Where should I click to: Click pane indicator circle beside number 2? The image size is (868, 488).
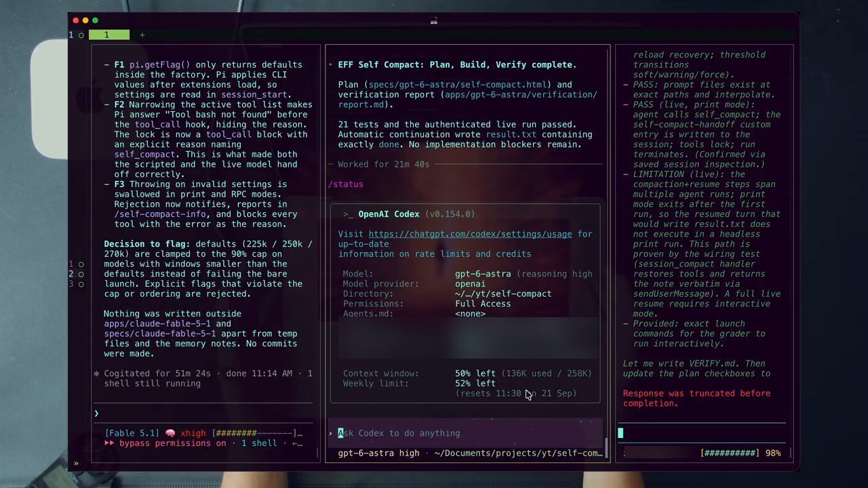[x=81, y=274]
